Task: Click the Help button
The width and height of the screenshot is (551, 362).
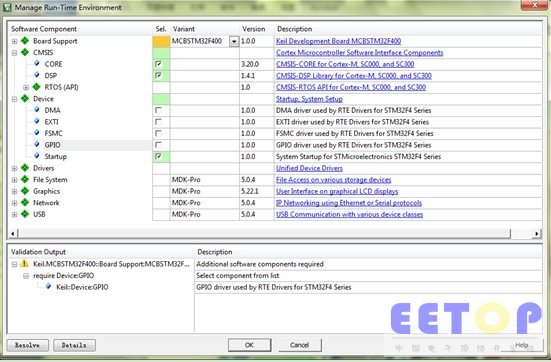Action: pyautogui.click(x=522, y=345)
